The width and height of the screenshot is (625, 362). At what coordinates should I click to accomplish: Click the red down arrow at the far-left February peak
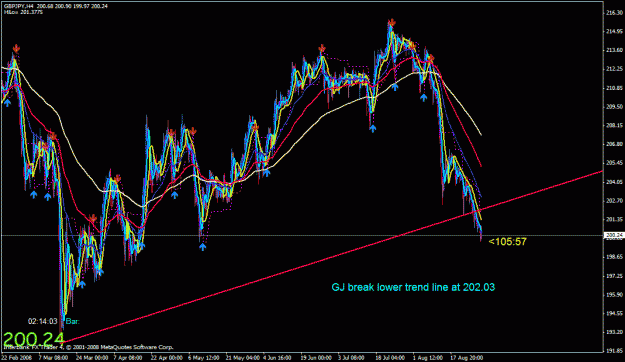[16, 49]
